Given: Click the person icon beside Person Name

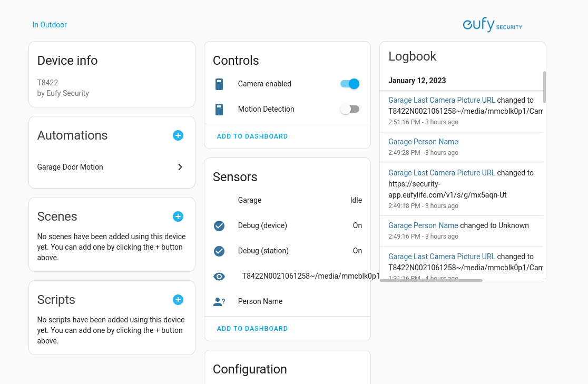Looking at the screenshot, I should 219,301.
